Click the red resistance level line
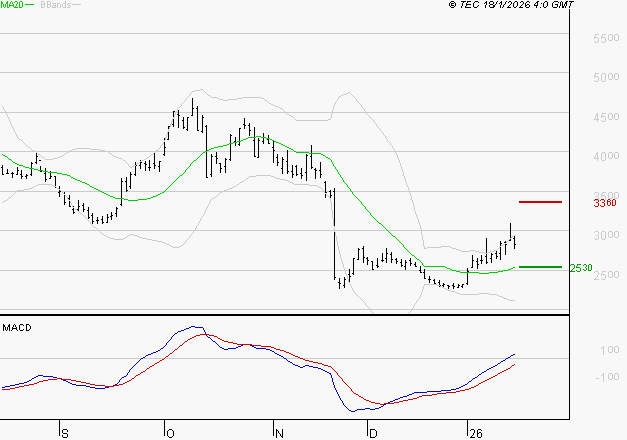 point(540,202)
